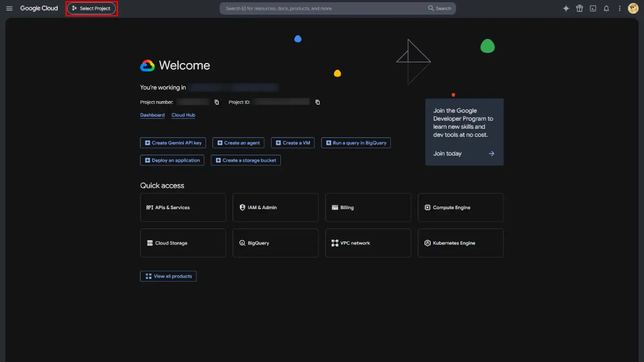The image size is (644, 362).
Task: Open BigQuery quick access card
Action: tap(275, 243)
